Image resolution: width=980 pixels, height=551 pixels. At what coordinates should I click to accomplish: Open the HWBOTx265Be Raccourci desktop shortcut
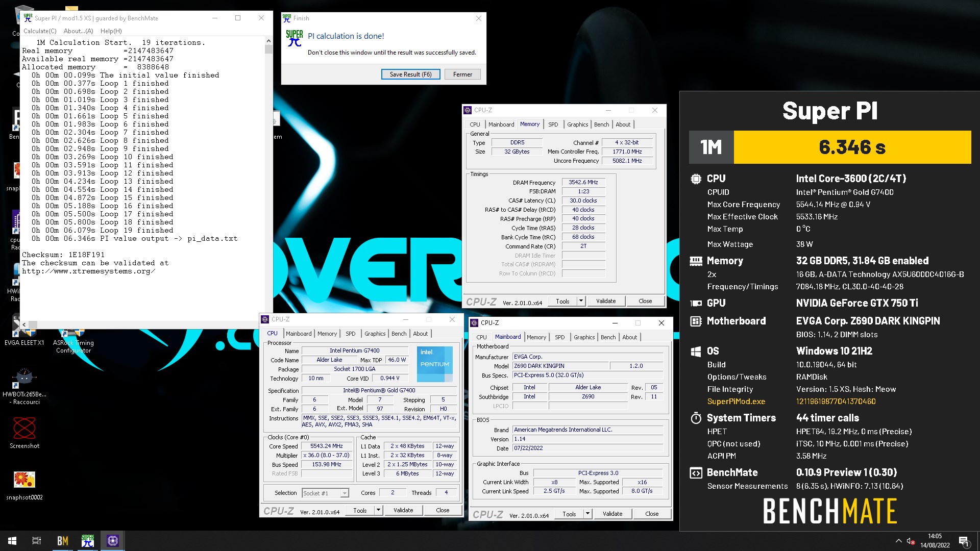(x=24, y=386)
